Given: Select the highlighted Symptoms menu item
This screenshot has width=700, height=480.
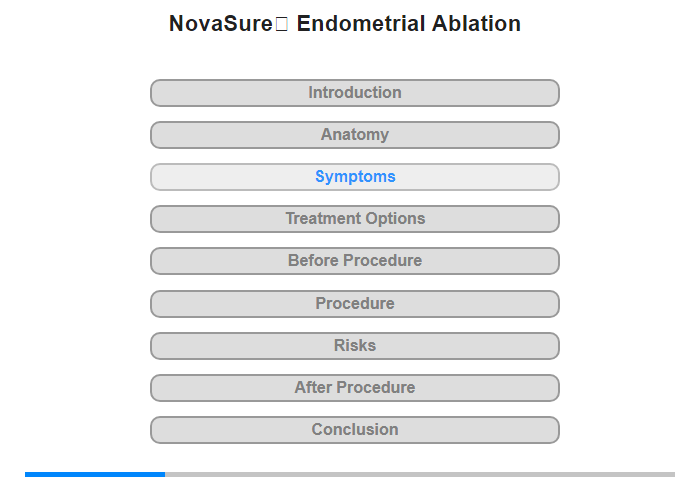Looking at the screenshot, I should [355, 177].
